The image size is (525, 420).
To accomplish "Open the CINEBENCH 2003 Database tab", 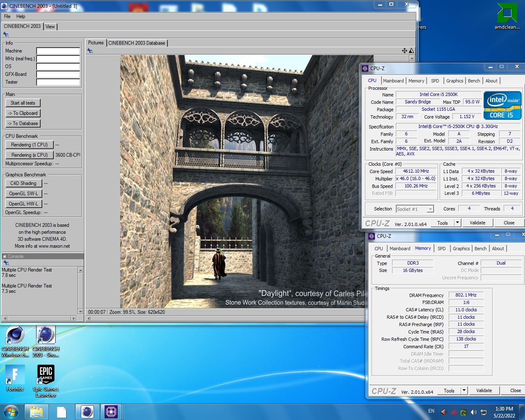I will (137, 43).
